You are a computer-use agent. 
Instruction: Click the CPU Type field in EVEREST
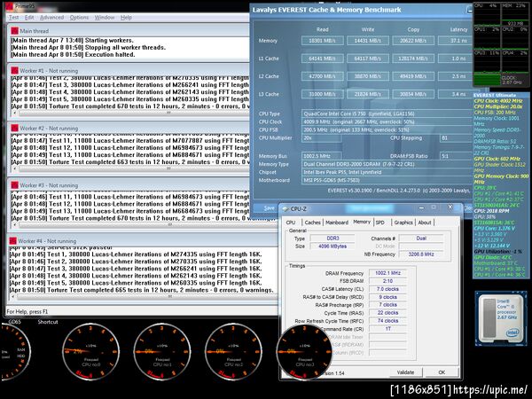tap(387, 113)
